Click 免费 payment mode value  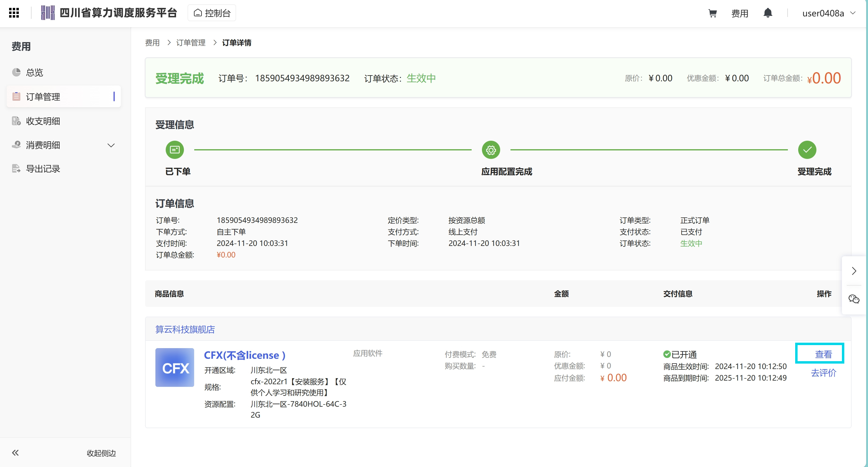[489, 354]
